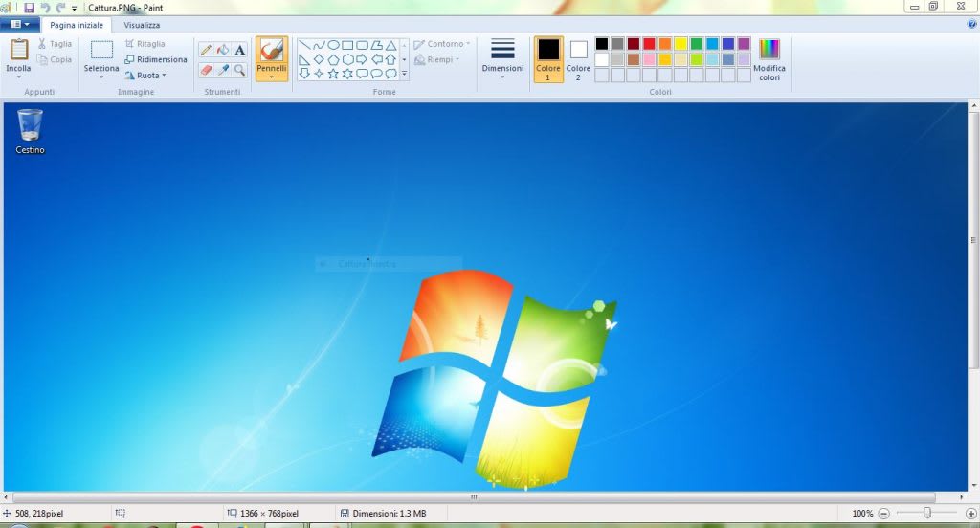
Task: Choose the triangle shape
Action: point(390,45)
